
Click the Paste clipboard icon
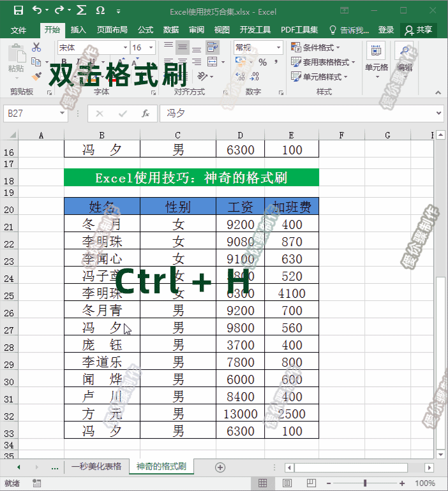point(17,54)
